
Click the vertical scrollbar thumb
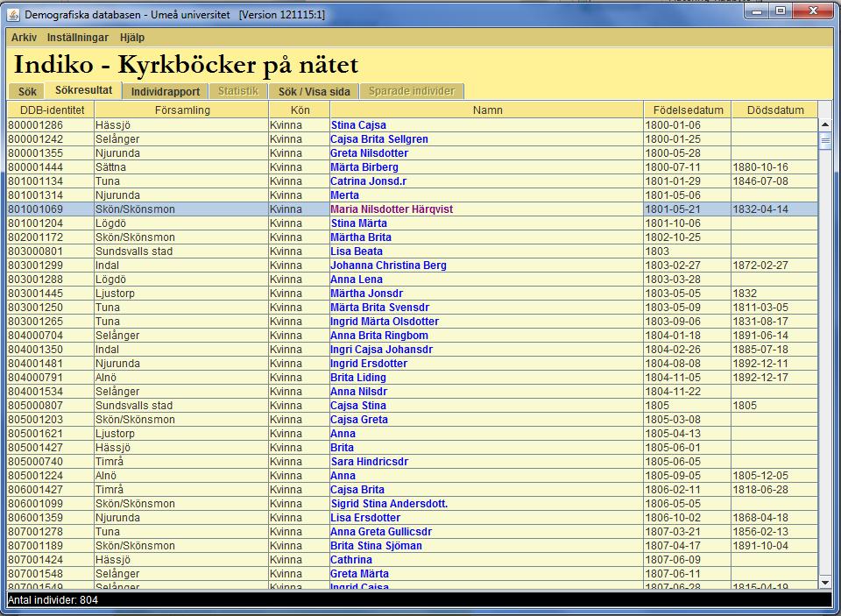click(825, 141)
